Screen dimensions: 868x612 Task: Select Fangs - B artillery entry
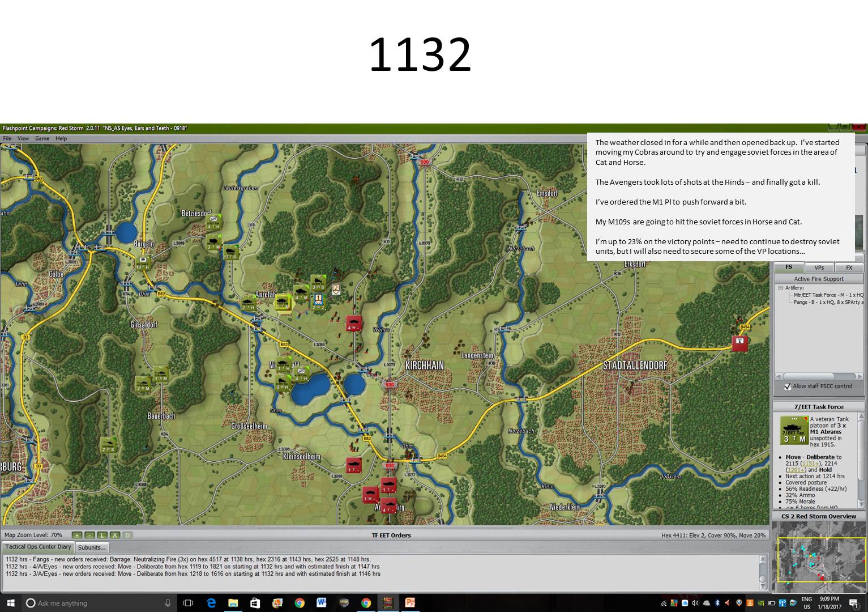coord(828,302)
